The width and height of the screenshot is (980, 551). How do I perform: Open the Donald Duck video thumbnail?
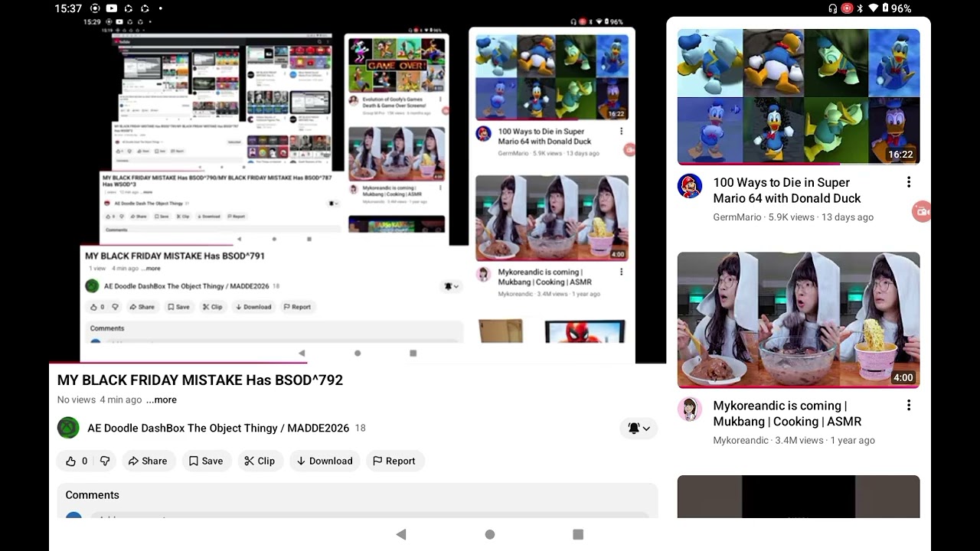799,96
